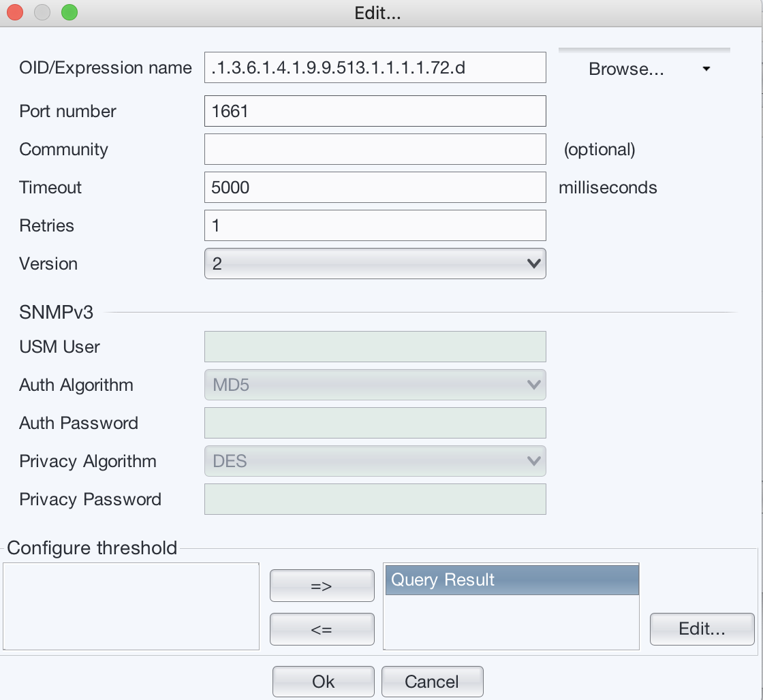Expand the Browse dropdown arrow
This screenshot has width=763, height=700.
click(x=706, y=69)
